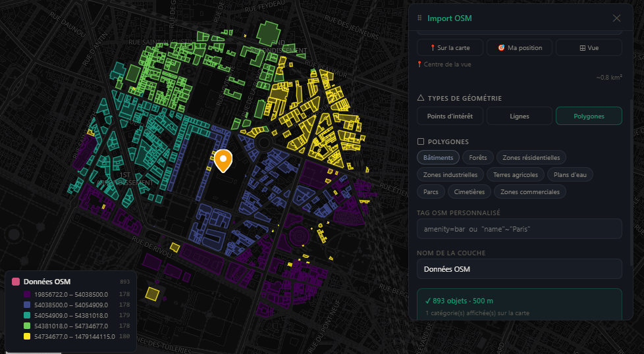Select the Polygones geometry type
The height and width of the screenshot is (354, 644).
pyautogui.click(x=589, y=116)
